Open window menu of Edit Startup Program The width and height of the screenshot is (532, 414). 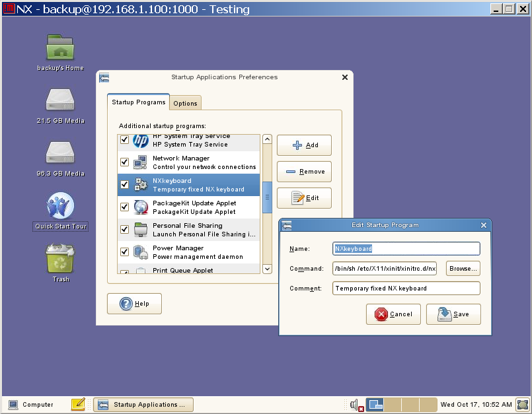click(x=287, y=225)
